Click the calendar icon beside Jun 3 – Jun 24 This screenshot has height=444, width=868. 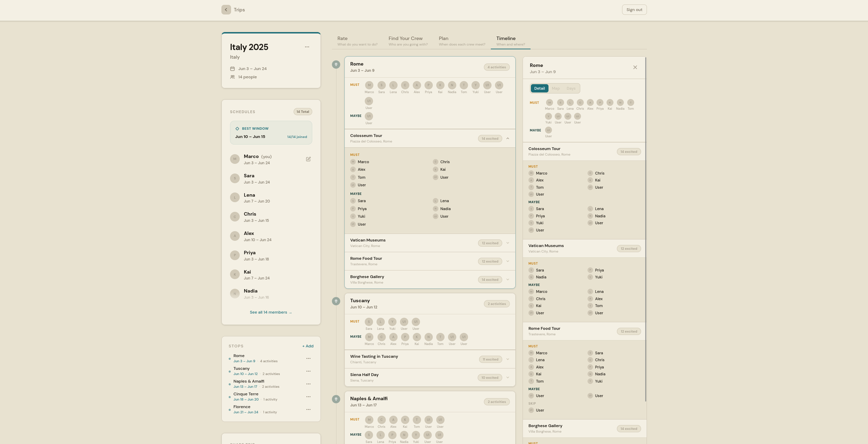(x=232, y=69)
